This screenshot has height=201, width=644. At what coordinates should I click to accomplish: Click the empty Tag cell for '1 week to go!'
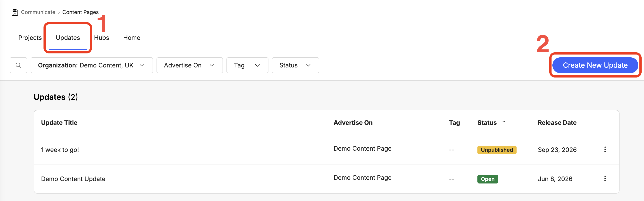pos(451,150)
